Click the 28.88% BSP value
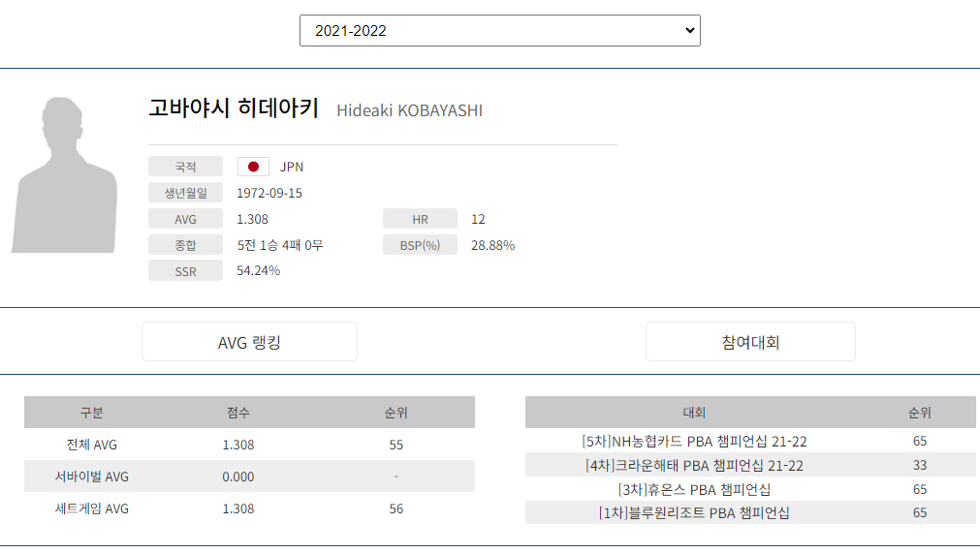 493,245
